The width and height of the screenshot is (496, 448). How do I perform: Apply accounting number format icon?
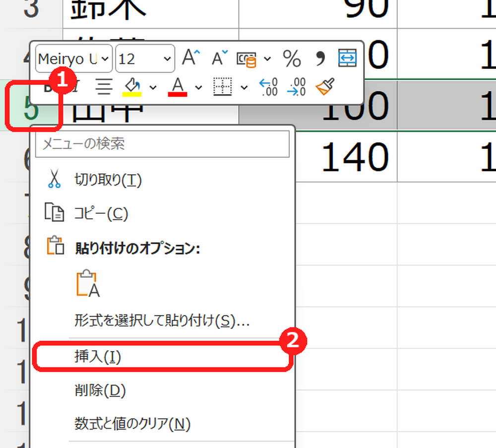[247, 59]
